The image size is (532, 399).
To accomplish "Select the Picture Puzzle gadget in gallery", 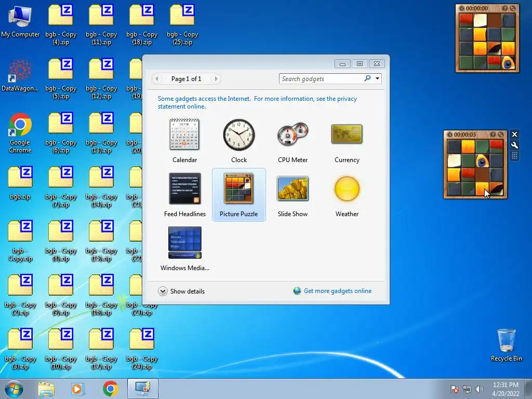I will tap(238, 195).
